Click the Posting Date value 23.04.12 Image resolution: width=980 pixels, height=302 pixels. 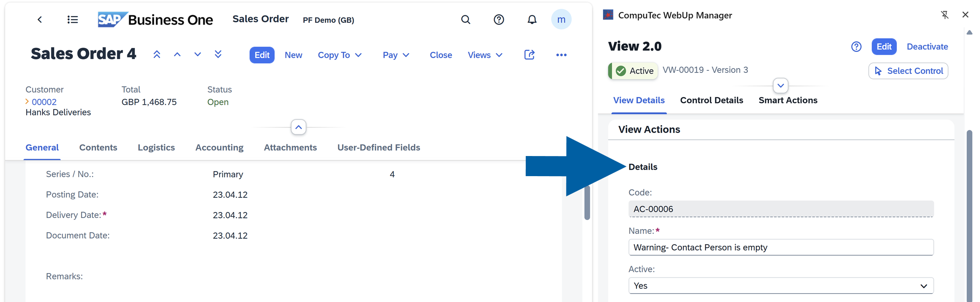tap(230, 195)
